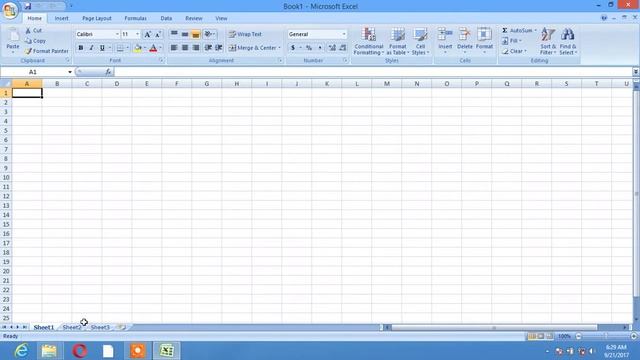
Task: Click the Office Button orb
Action: coord(10,10)
